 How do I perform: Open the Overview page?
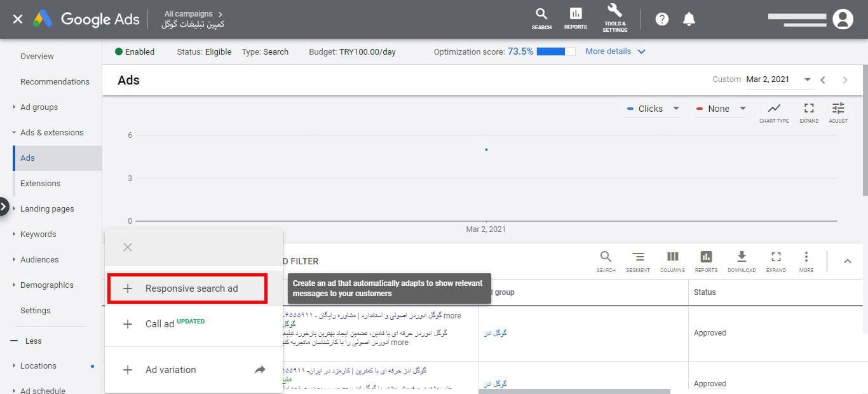37,56
